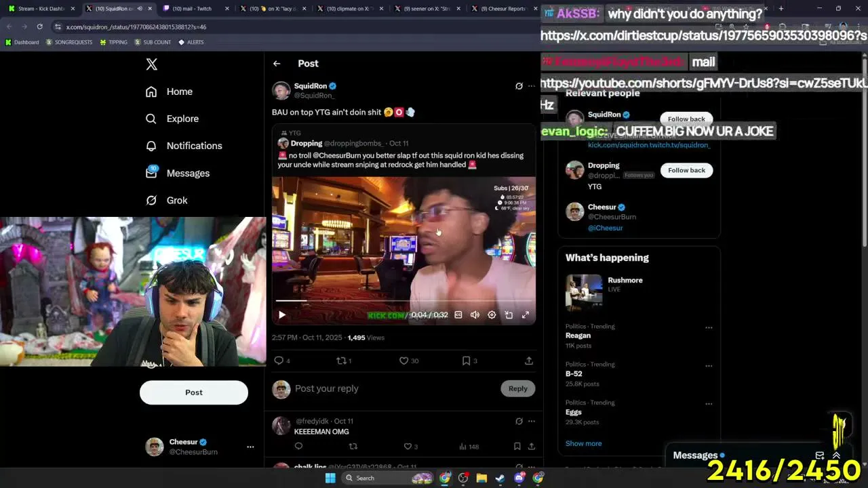Open more options for B-52 trend
The height and width of the screenshot is (488, 868).
tap(709, 365)
